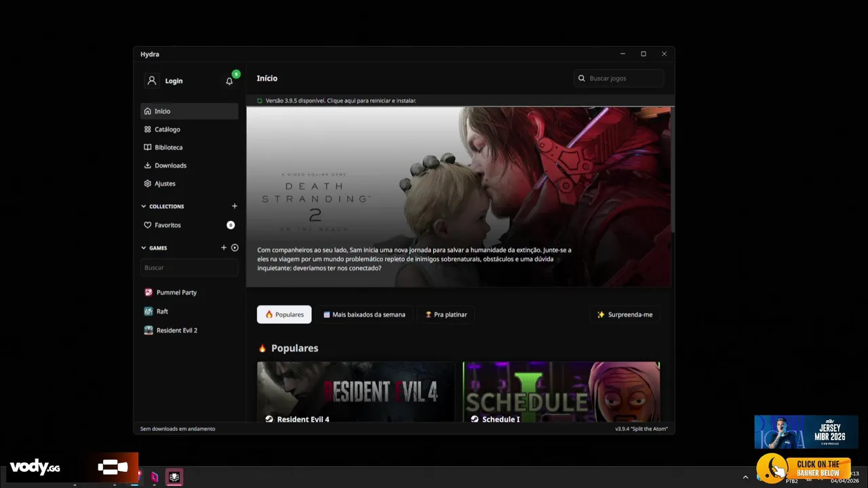Open Downloads in the sidebar

(x=189, y=165)
